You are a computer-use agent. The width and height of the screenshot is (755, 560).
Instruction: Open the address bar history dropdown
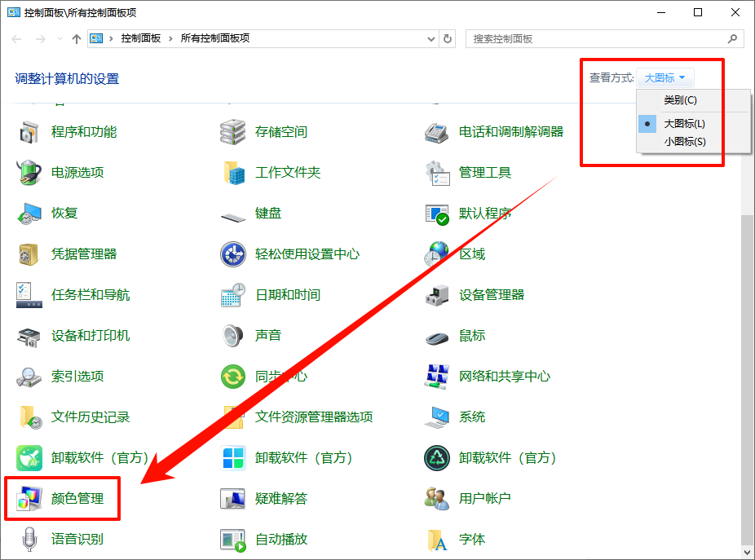click(x=430, y=37)
